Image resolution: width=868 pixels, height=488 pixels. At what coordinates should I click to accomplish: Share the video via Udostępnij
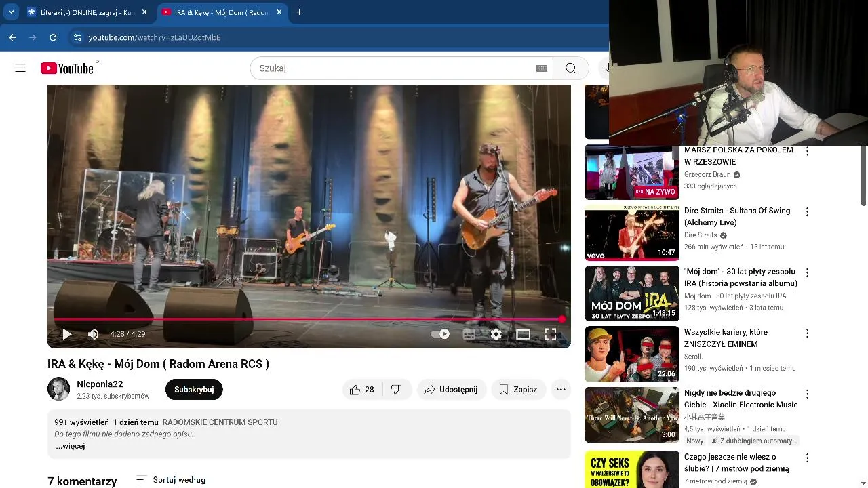pos(451,390)
